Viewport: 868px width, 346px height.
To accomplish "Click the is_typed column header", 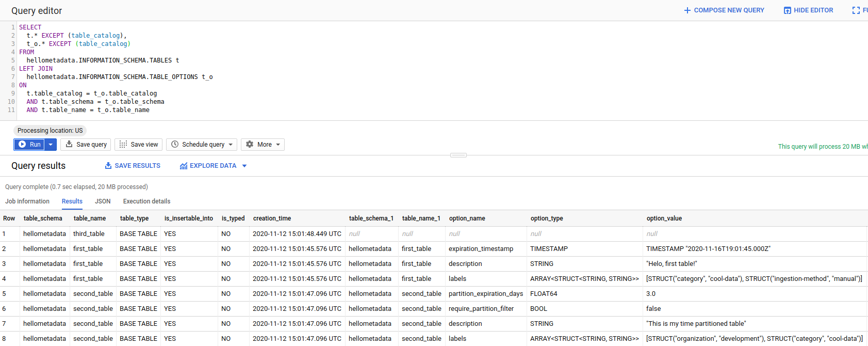I will pos(233,218).
